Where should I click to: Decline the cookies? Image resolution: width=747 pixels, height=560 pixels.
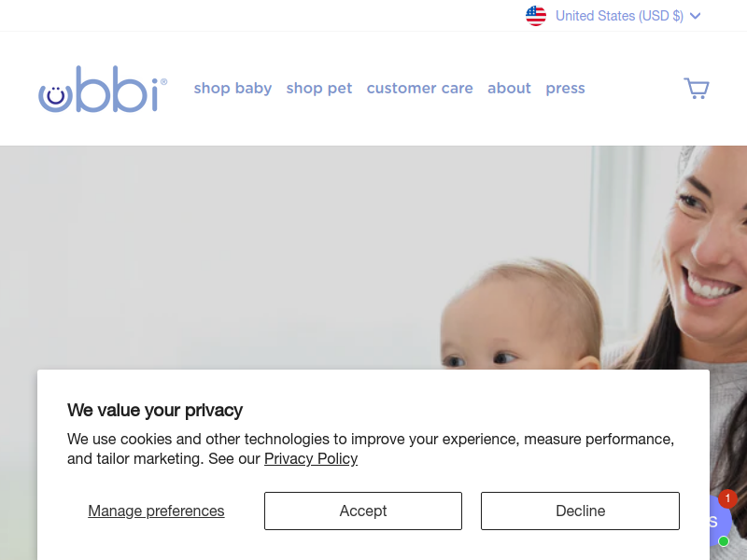pyautogui.click(x=580, y=511)
